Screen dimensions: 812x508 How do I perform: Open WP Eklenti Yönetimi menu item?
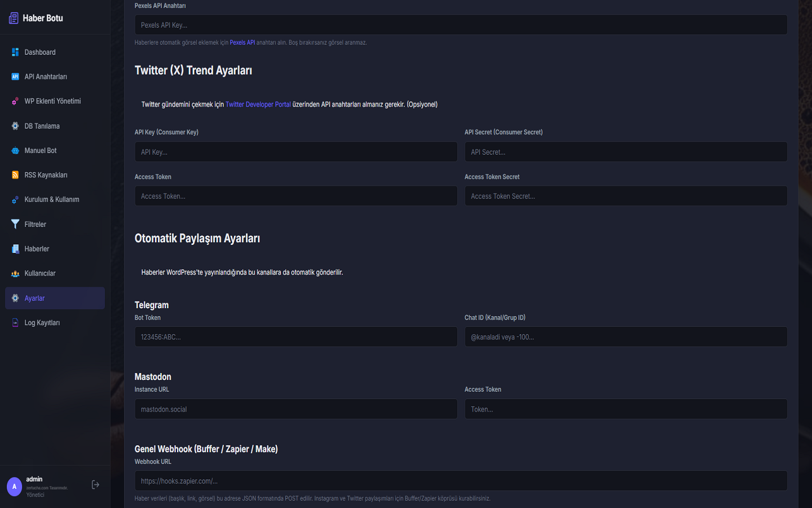click(x=52, y=101)
